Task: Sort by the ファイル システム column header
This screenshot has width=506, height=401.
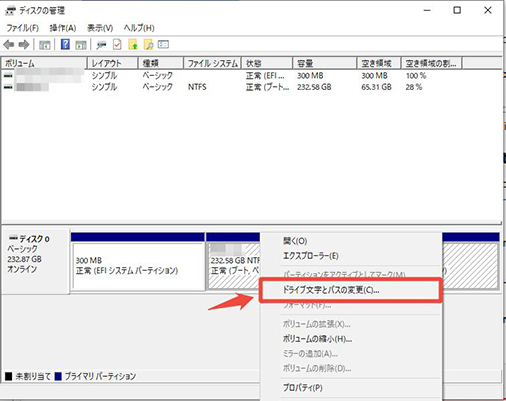Action: click(212, 63)
